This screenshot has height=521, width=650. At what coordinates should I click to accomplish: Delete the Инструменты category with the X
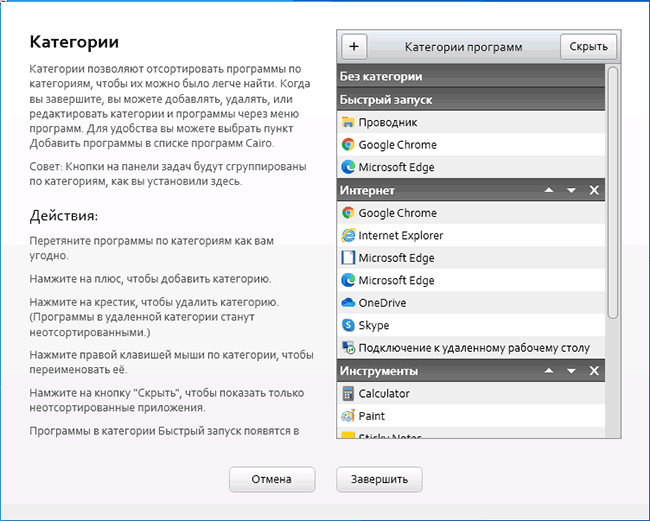(x=594, y=370)
